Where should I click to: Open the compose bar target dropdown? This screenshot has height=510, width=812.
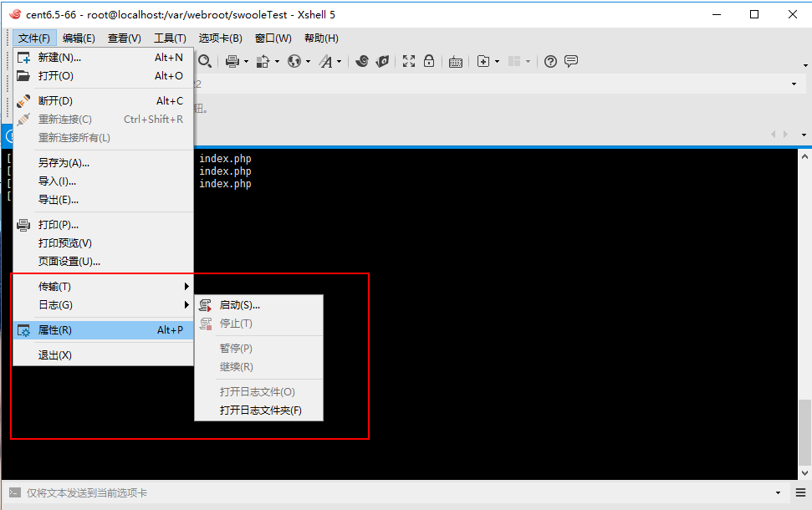coord(778,493)
